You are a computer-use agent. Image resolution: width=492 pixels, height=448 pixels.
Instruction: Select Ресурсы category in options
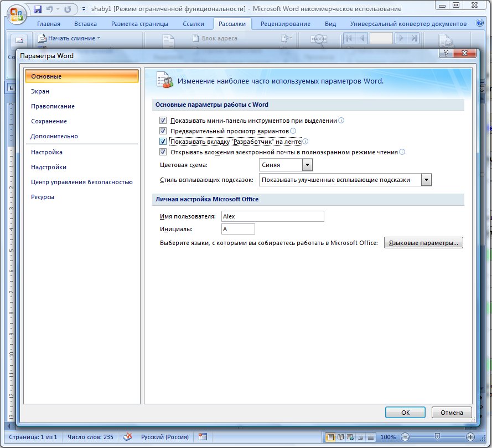coord(81,197)
